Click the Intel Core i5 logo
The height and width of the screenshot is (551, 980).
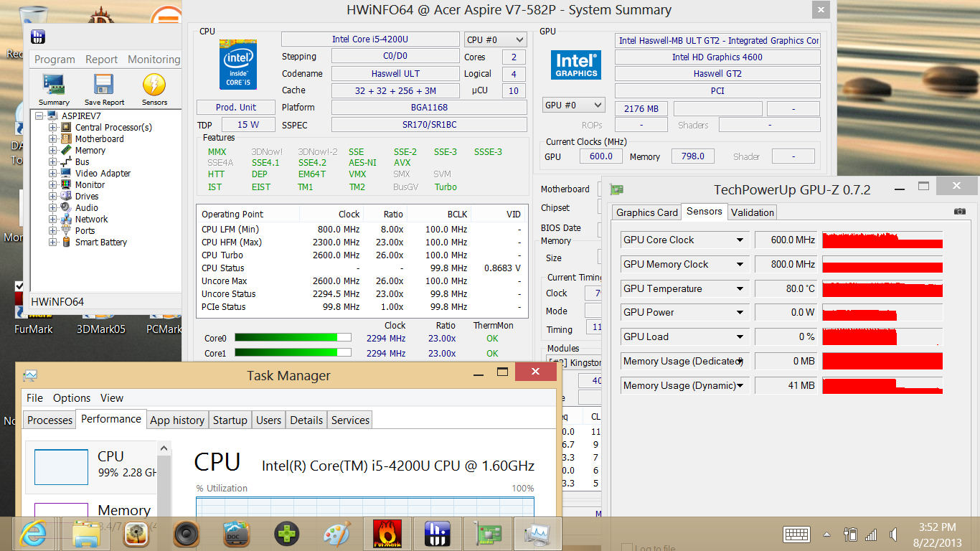point(238,65)
